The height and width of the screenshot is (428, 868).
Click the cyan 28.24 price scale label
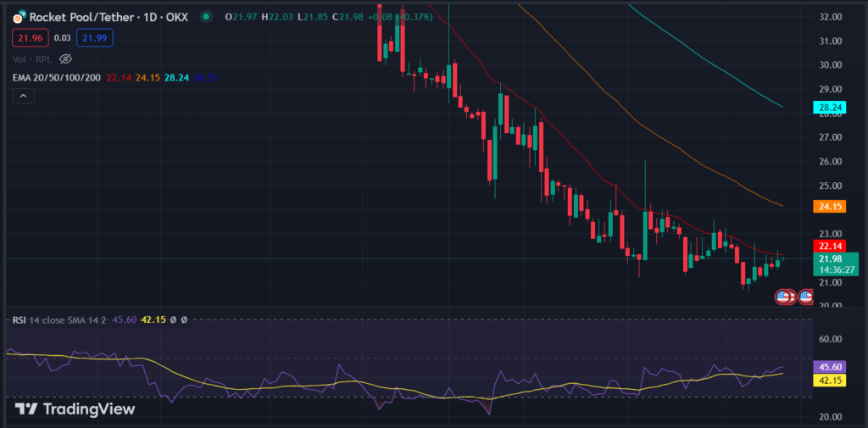(828, 108)
